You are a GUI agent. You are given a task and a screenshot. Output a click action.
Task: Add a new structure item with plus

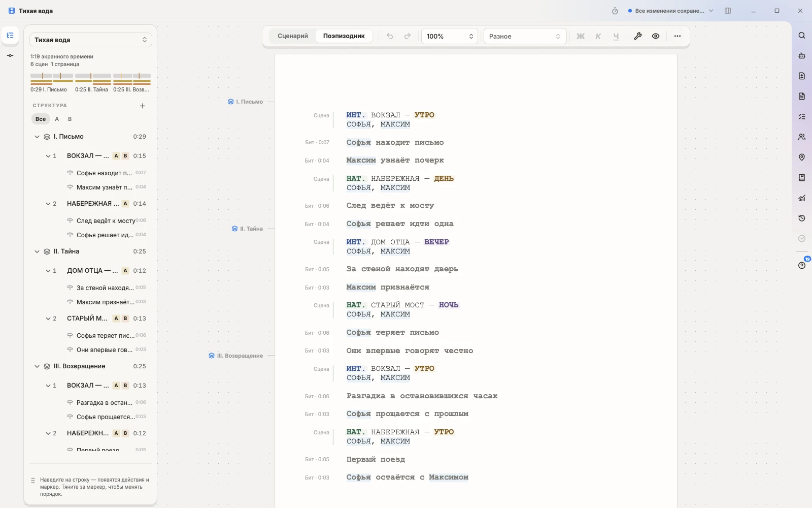coord(143,106)
